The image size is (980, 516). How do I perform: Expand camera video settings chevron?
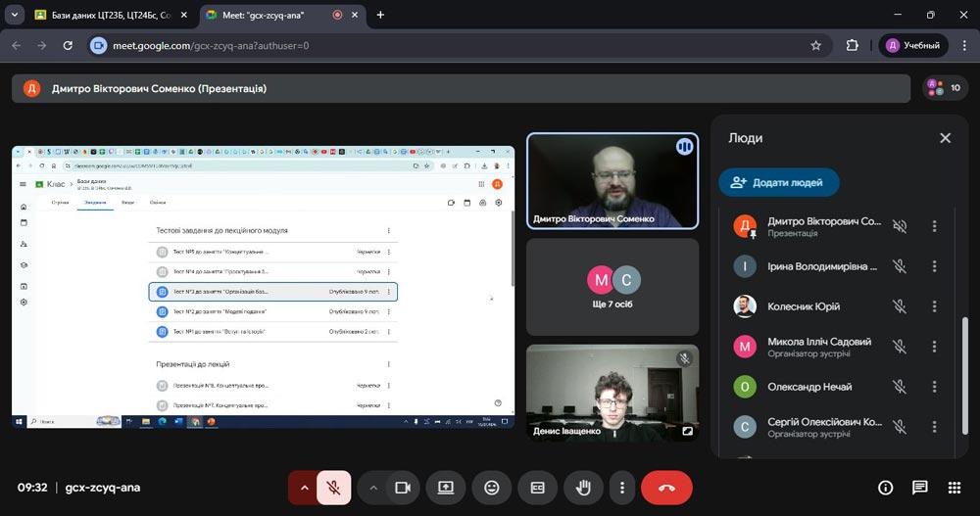pos(373,488)
